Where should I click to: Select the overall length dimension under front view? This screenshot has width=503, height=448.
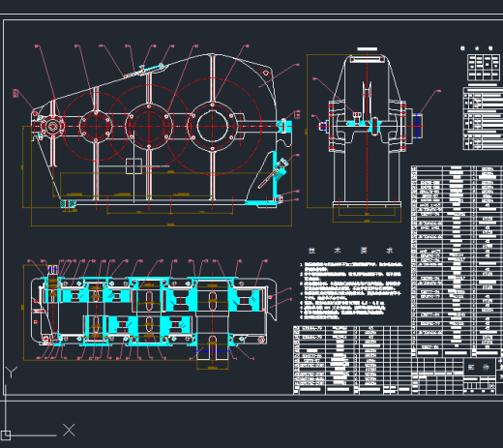[x=162, y=224]
